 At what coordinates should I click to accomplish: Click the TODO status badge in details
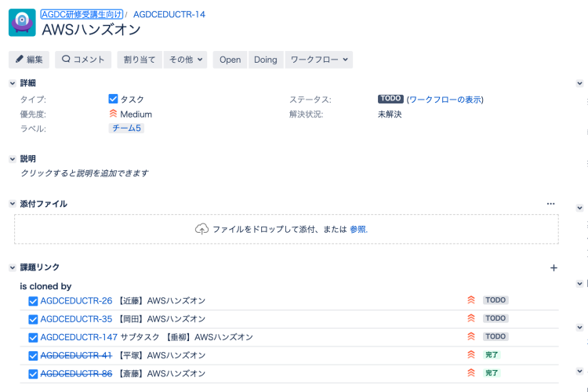click(x=390, y=99)
